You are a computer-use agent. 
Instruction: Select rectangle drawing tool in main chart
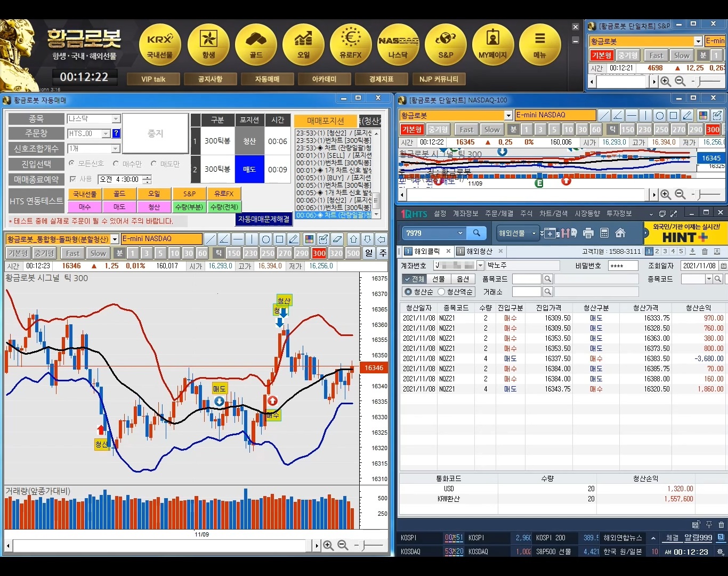point(280,239)
